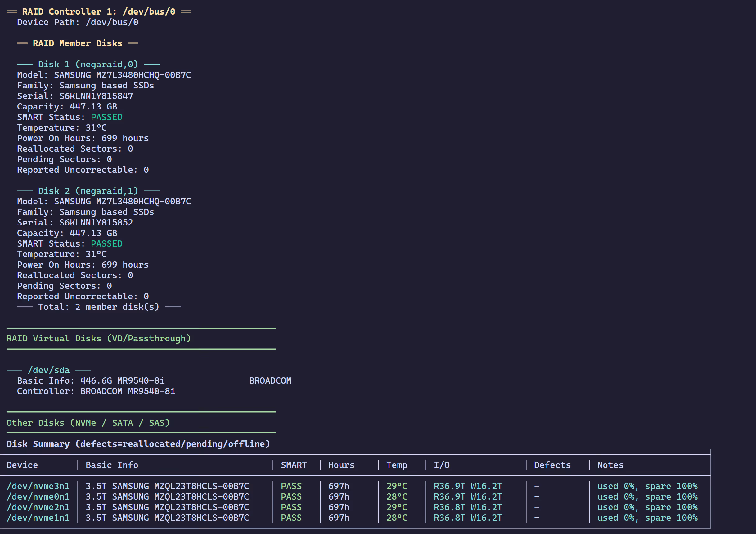Click Disk 2 'Capacity: 447.13 GB' line
This screenshot has height=534, width=756.
tap(67, 233)
